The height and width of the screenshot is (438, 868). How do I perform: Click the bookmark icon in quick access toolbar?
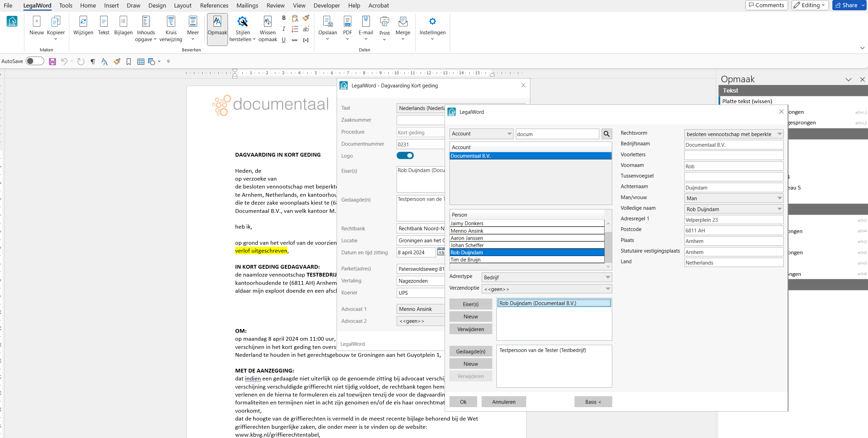129,61
